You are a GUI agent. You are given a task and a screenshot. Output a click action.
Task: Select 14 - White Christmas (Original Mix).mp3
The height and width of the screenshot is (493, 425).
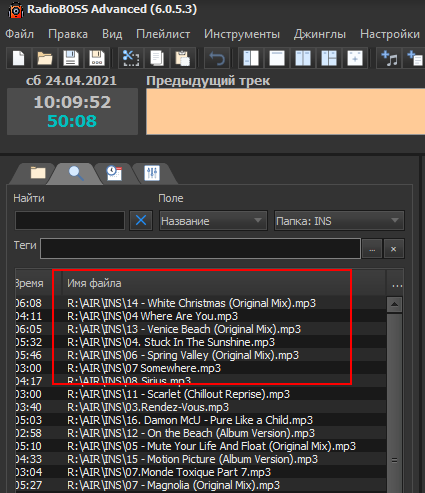(201, 303)
